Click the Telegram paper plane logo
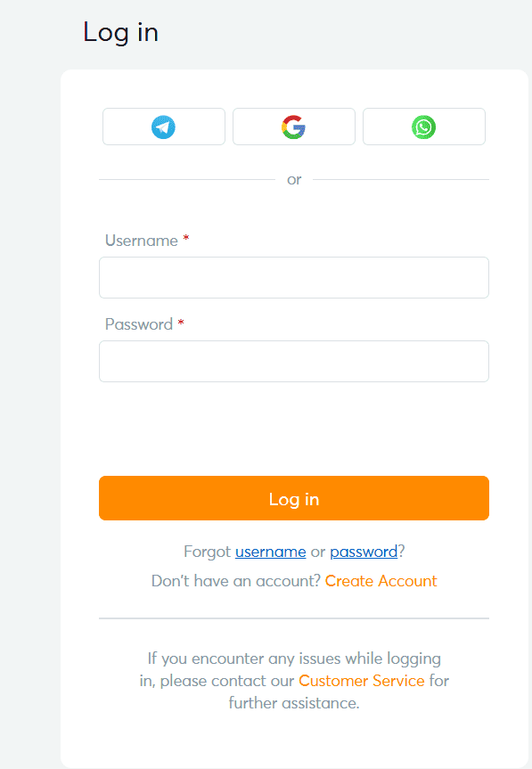This screenshot has width=532, height=769. (163, 127)
